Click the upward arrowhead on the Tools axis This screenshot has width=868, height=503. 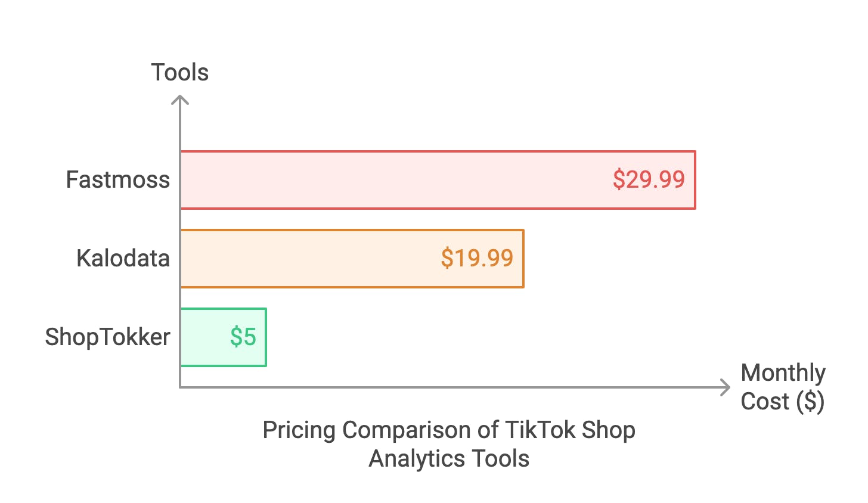[x=180, y=99]
